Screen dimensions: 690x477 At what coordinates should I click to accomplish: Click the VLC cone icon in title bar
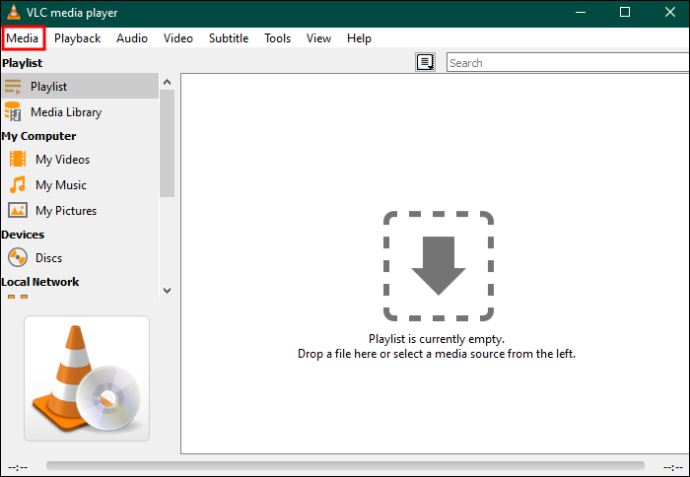(13, 12)
